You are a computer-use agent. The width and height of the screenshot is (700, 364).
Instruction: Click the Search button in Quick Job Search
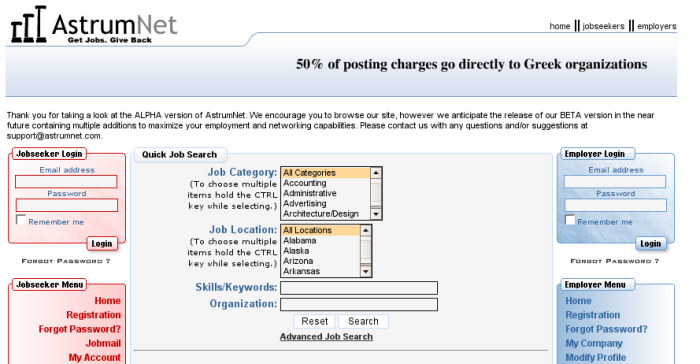coord(363,321)
